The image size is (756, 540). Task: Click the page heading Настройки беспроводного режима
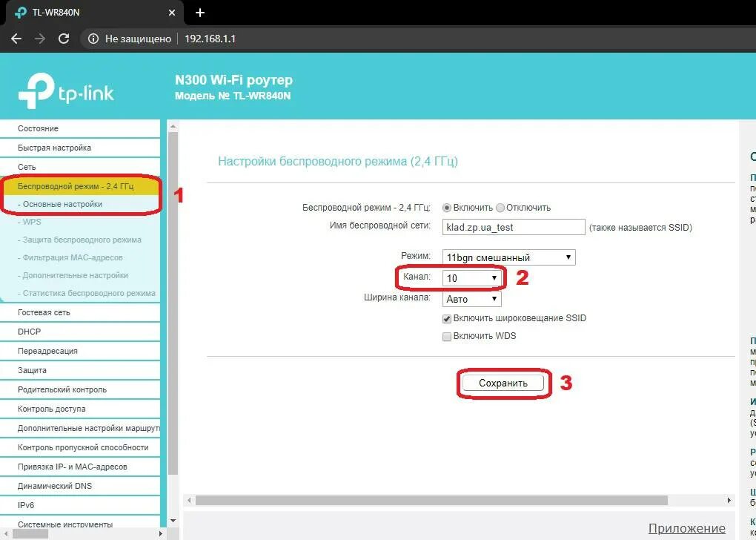(x=337, y=161)
